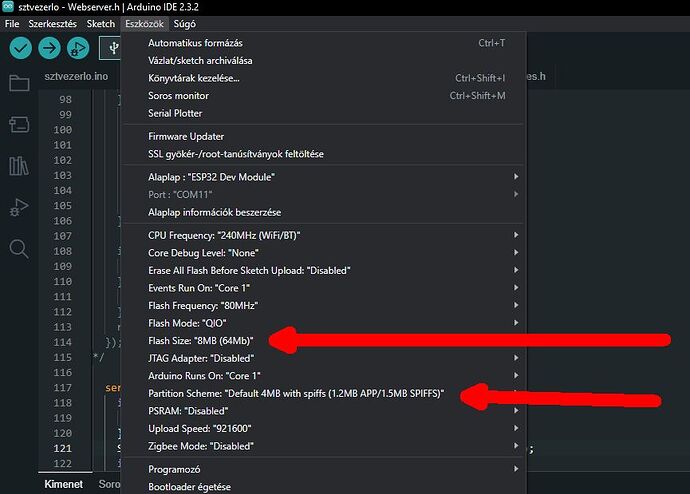Close the Eszközök menu in menu bar
Viewport: 690px width, 494px height.
(144, 24)
